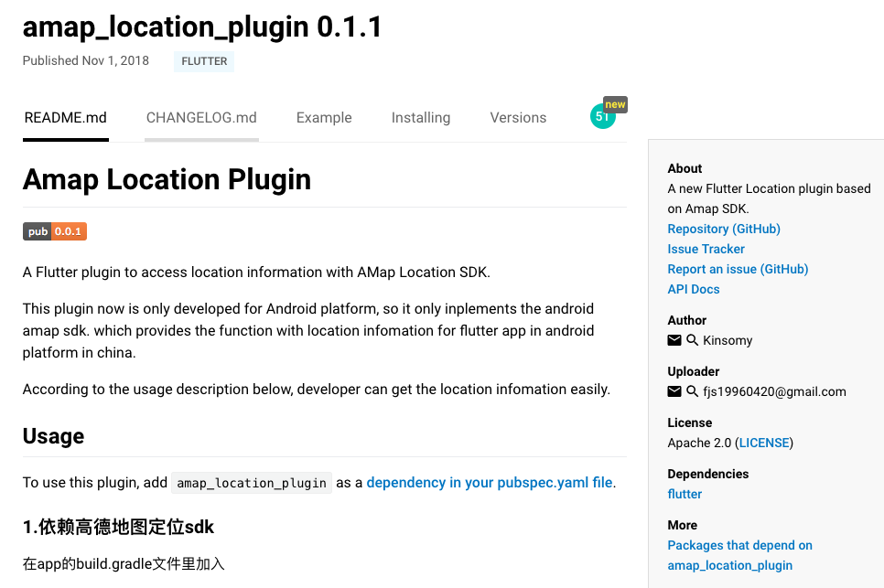This screenshot has height=588, width=884.
Task: Click the email icon next to fjs19960420@gmail.com
Action: tap(674, 391)
